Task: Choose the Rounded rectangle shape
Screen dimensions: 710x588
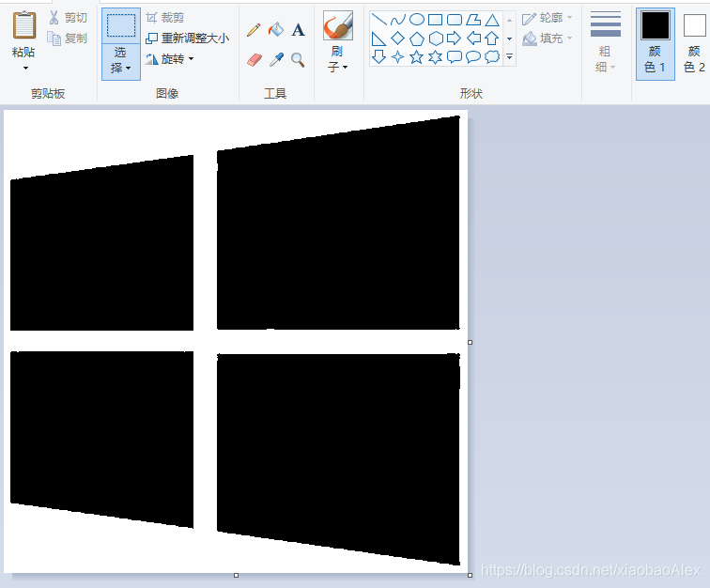Action: [x=455, y=20]
